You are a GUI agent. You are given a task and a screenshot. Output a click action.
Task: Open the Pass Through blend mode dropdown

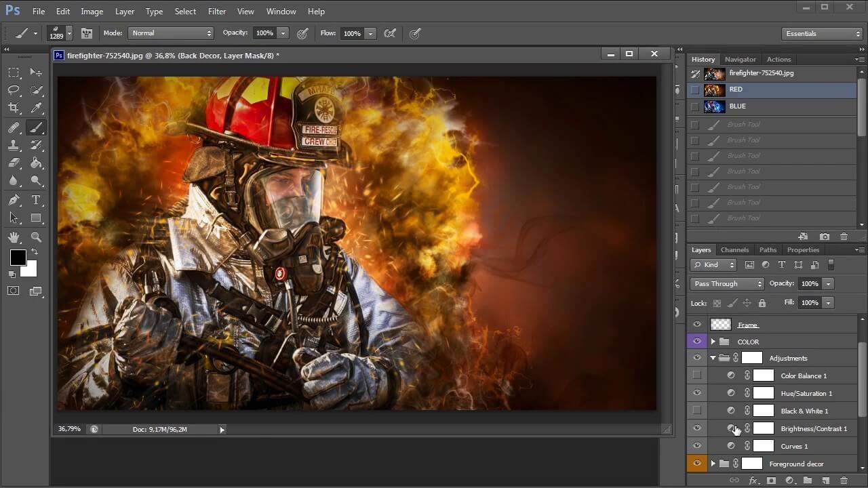[x=727, y=284]
